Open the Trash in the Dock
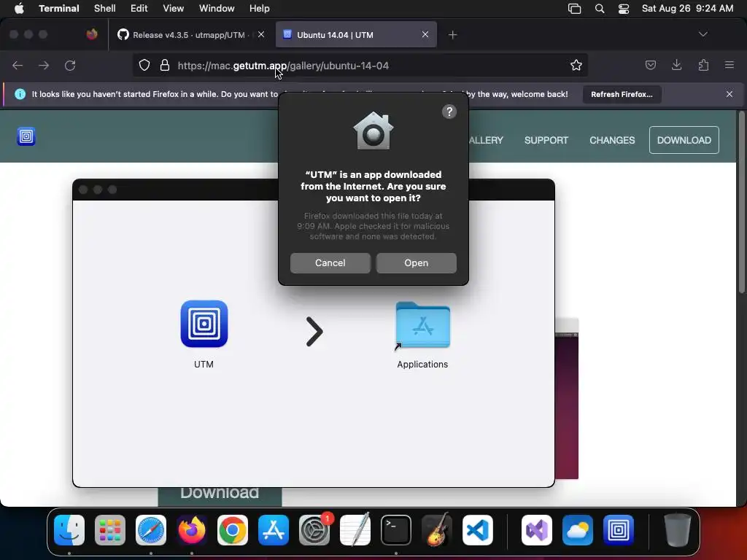Image resolution: width=747 pixels, height=560 pixels. (x=678, y=530)
